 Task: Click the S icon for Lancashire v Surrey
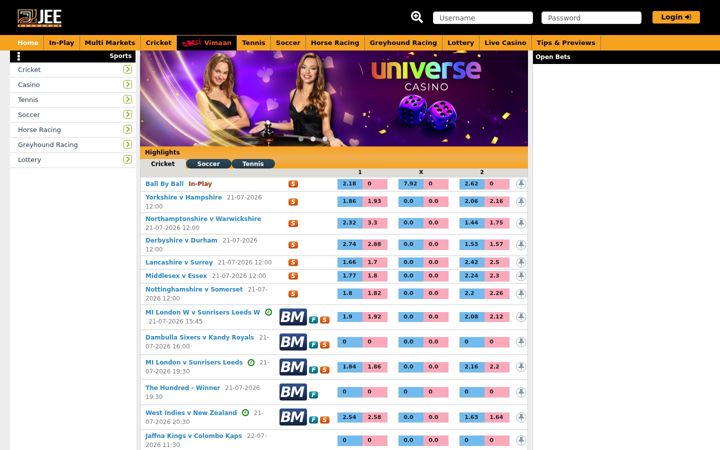pyautogui.click(x=293, y=262)
